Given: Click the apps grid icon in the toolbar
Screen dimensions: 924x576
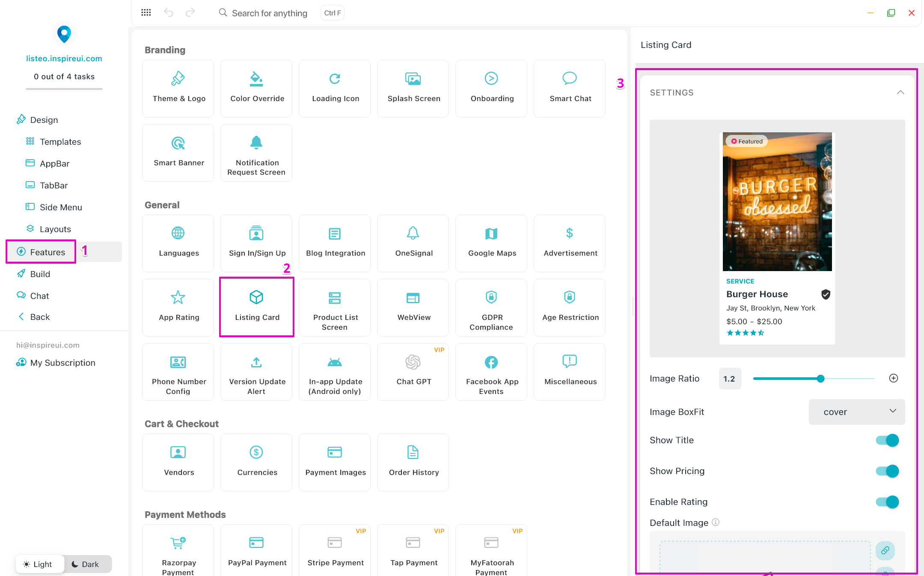Looking at the screenshot, I should click(146, 13).
